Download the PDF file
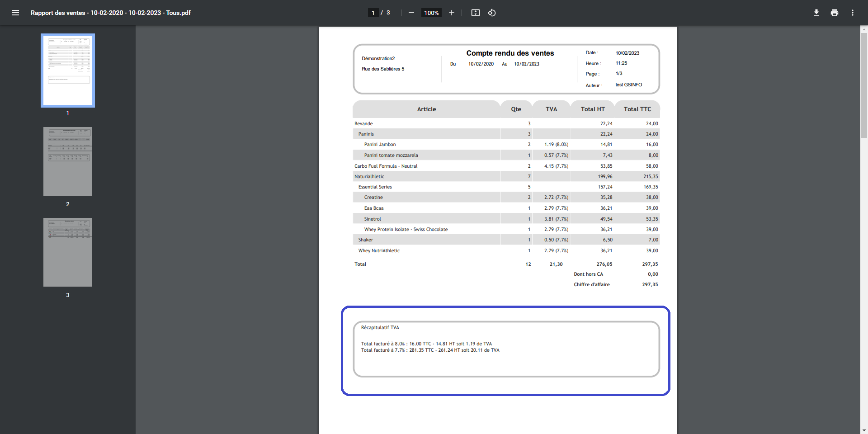Image resolution: width=868 pixels, height=434 pixels. [816, 13]
